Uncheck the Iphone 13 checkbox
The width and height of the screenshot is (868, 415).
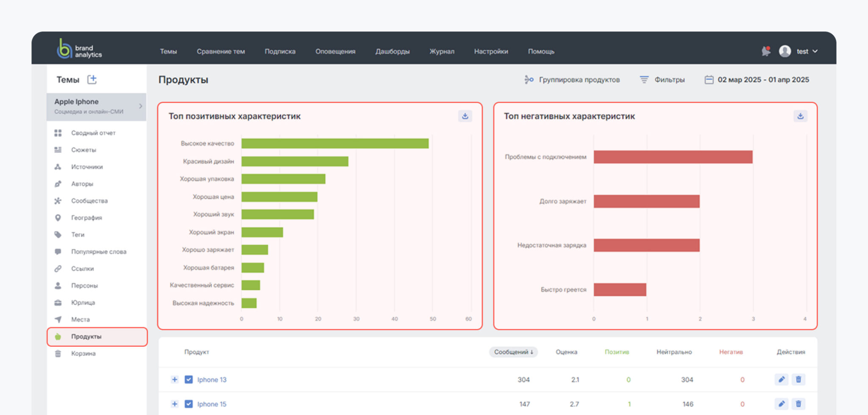[x=189, y=379]
